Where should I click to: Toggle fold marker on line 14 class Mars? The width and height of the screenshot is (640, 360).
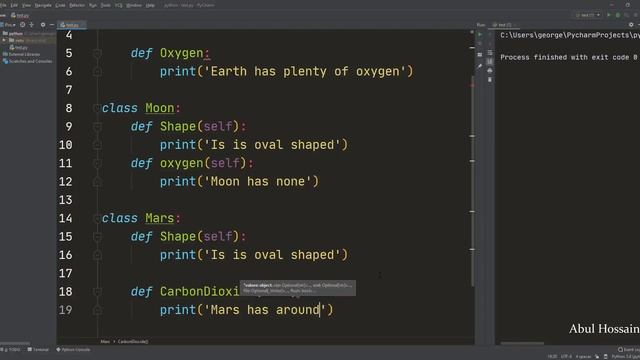[x=97, y=218]
